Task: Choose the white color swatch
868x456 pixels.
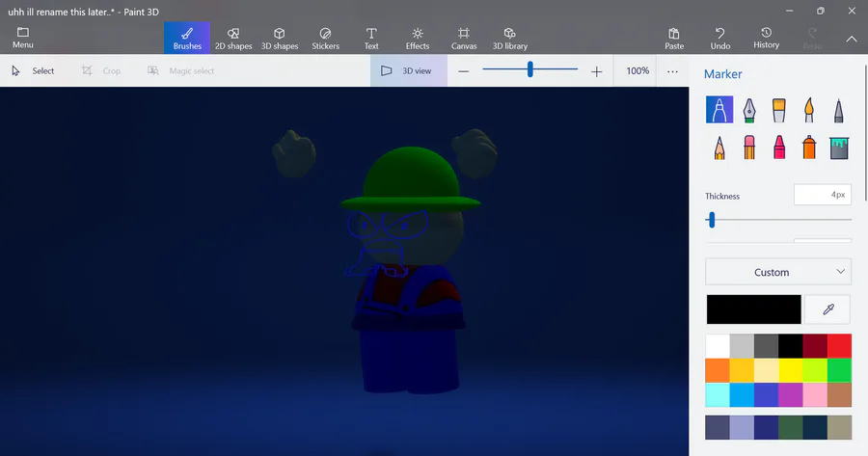Action: 718,346
